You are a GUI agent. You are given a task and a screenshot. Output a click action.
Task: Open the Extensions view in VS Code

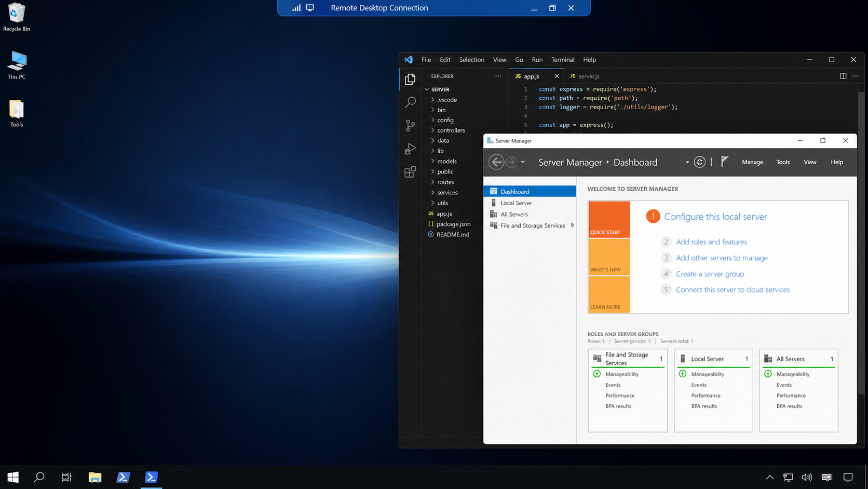tap(410, 172)
